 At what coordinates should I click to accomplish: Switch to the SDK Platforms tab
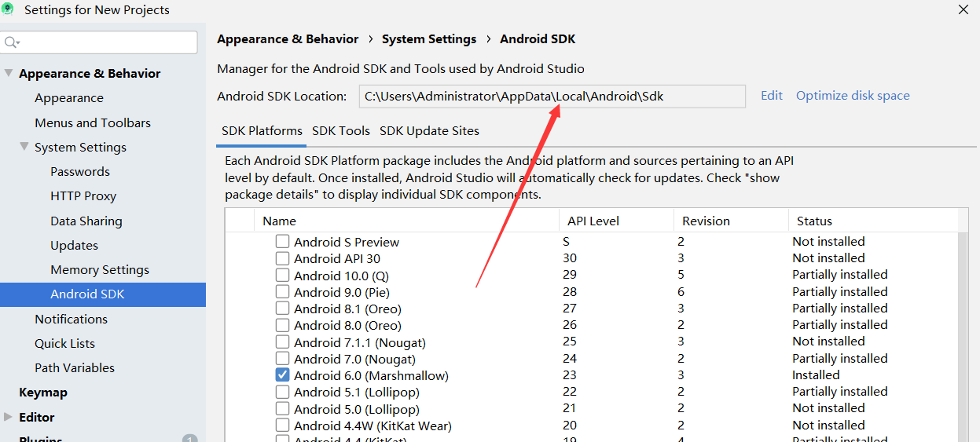click(262, 131)
